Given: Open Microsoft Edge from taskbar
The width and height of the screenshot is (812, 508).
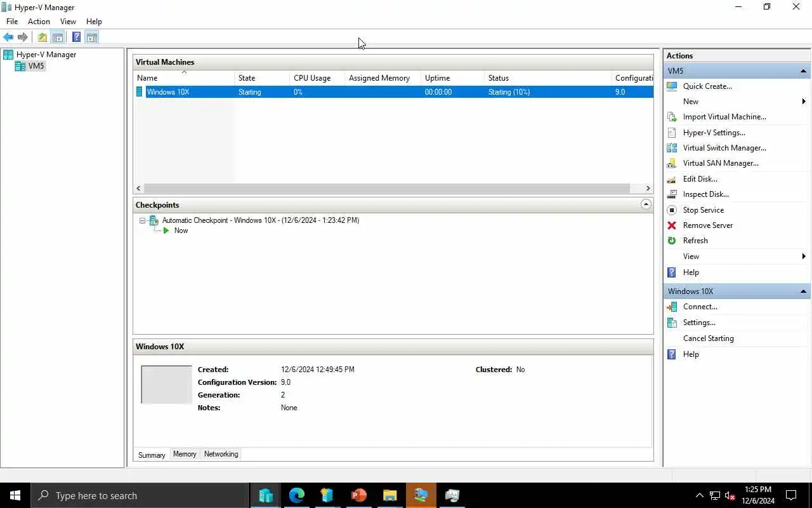Looking at the screenshot, I should point(296,495).
